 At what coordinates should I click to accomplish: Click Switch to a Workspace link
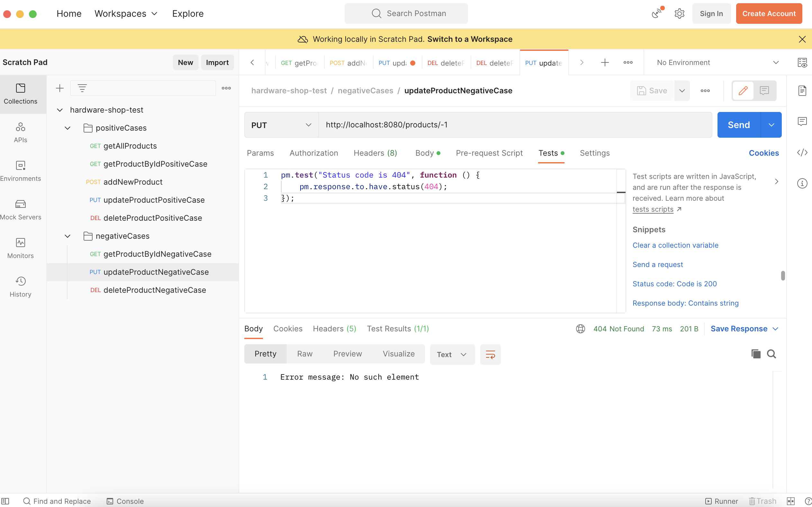470,39
